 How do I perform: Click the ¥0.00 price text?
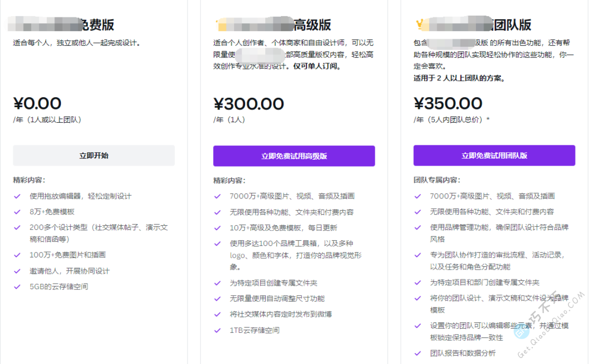click(x=38, y=104)
